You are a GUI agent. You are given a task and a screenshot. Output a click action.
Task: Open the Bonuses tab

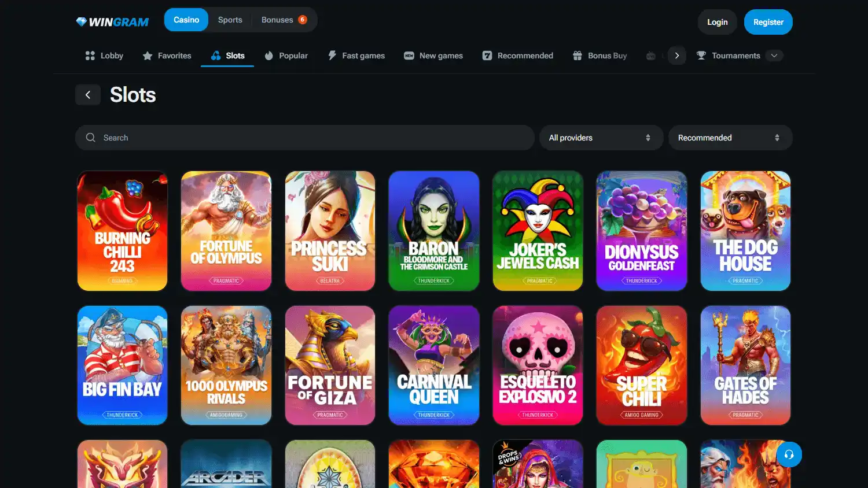(284, 20)
